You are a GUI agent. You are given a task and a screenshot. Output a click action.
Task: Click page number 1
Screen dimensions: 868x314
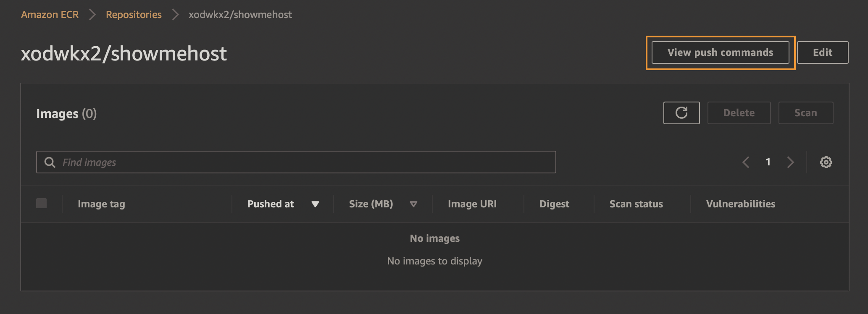pos(768,162)
